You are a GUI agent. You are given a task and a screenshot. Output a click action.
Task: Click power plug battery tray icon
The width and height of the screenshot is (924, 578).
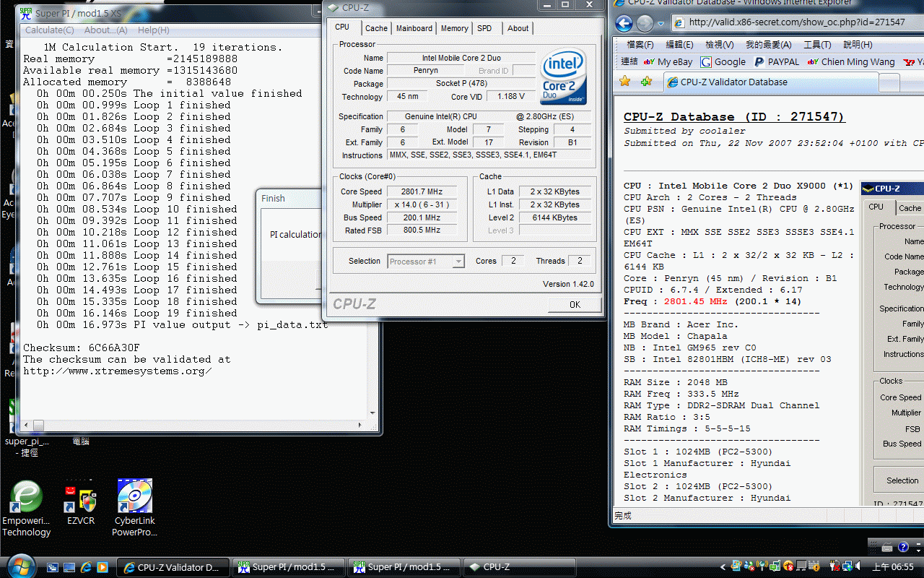coord(834,566)
